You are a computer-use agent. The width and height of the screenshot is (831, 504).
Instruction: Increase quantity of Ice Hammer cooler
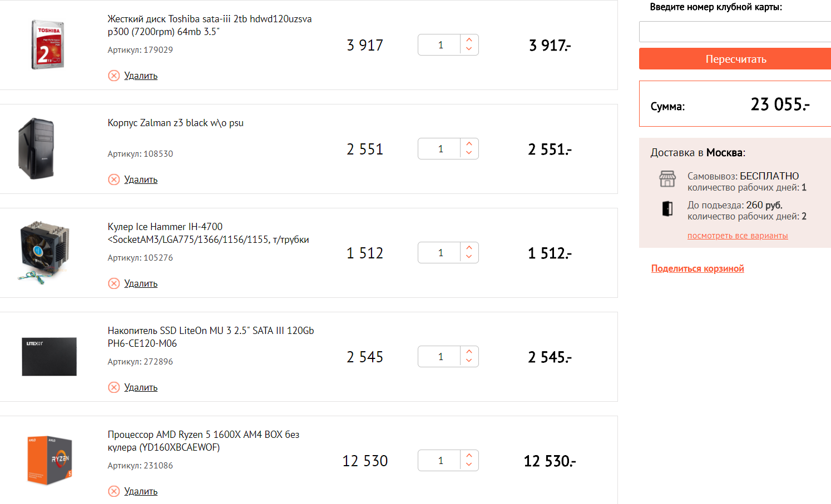469,248
